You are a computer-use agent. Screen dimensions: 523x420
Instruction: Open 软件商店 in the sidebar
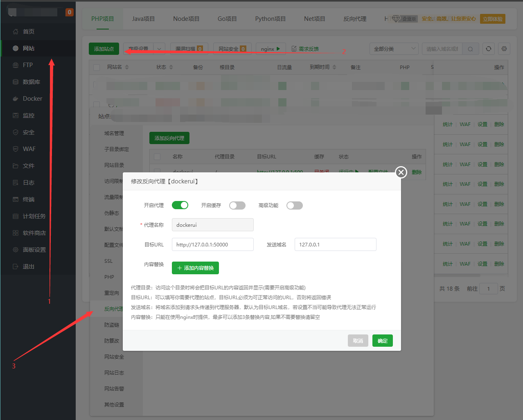click(34, 233)
